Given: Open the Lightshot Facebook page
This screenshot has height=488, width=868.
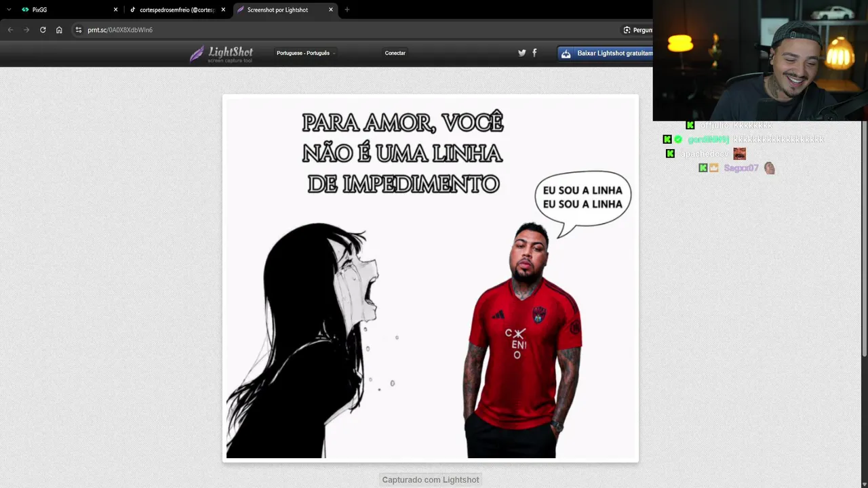Looking at the screenshot, I should [534, 53].
